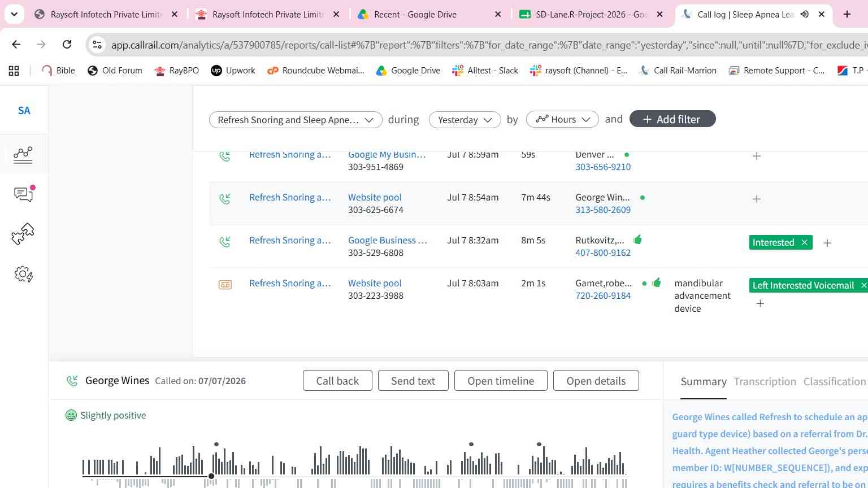Click the voicemail icon on the 8:03am call
The height and width of the screenshot is (488, 868).
(225, 285)
